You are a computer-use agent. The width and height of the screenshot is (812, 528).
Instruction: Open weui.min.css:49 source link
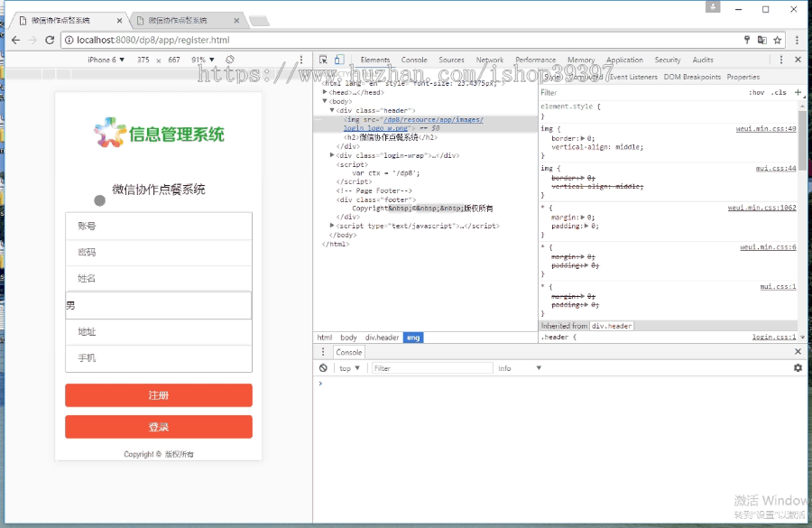point(766,128)
